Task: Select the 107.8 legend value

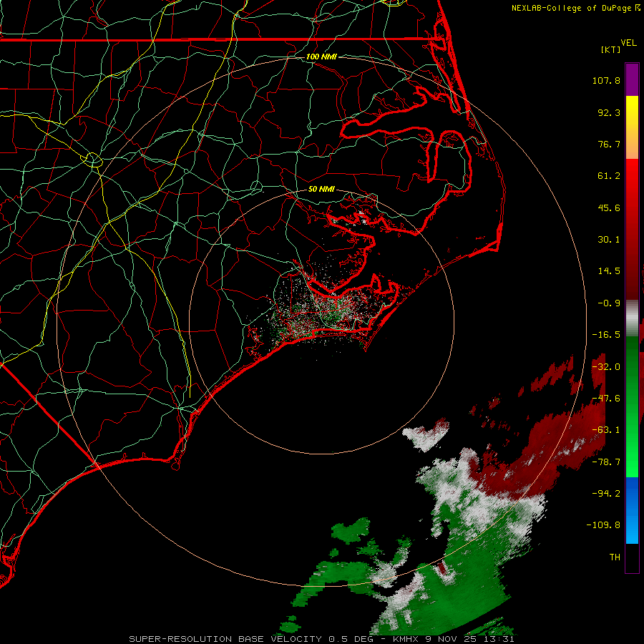Action: 606,80
